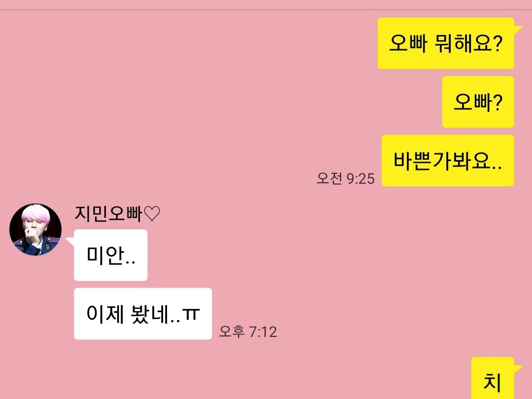The height and width of the screenshot is (399, 532).
Task: Tap the pink hair in the profile photo
Action: (35, 213)
